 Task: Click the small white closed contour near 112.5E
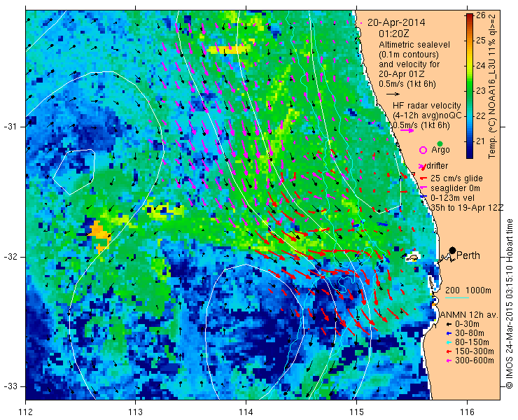[74, 171]
